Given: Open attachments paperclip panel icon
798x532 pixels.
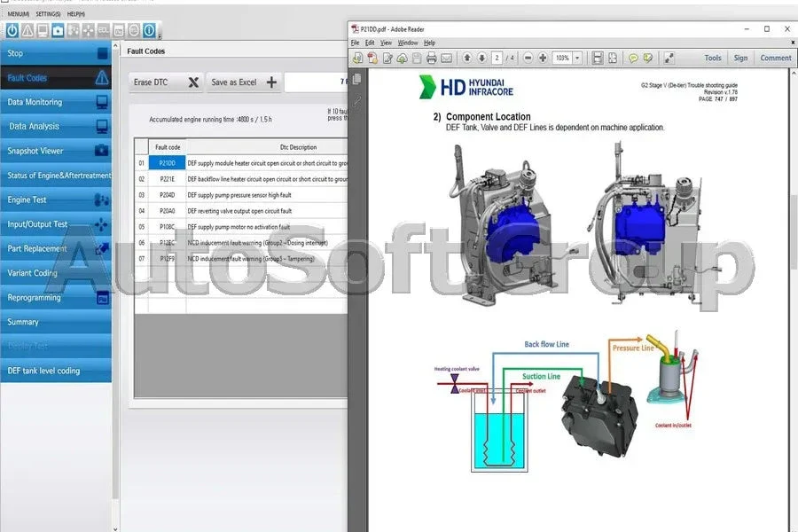Looking at the screenshot, I should pyautogui.click(x=357, y=101).
